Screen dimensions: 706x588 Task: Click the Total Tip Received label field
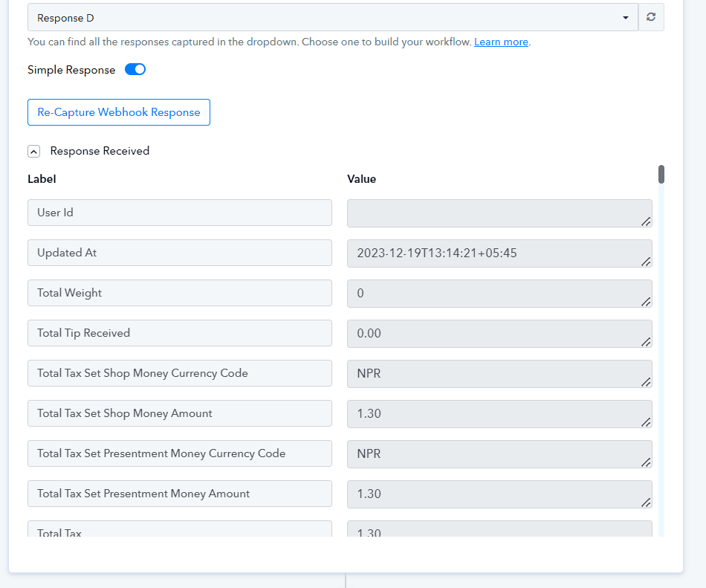tap(180, 333)
